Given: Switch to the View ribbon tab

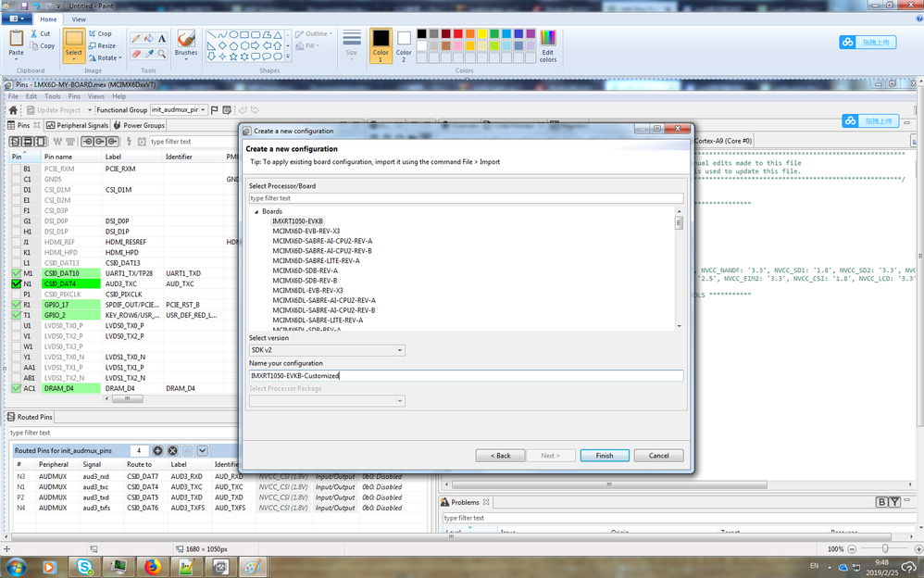Looking at the screenshot, I should [x=79, y=19].
